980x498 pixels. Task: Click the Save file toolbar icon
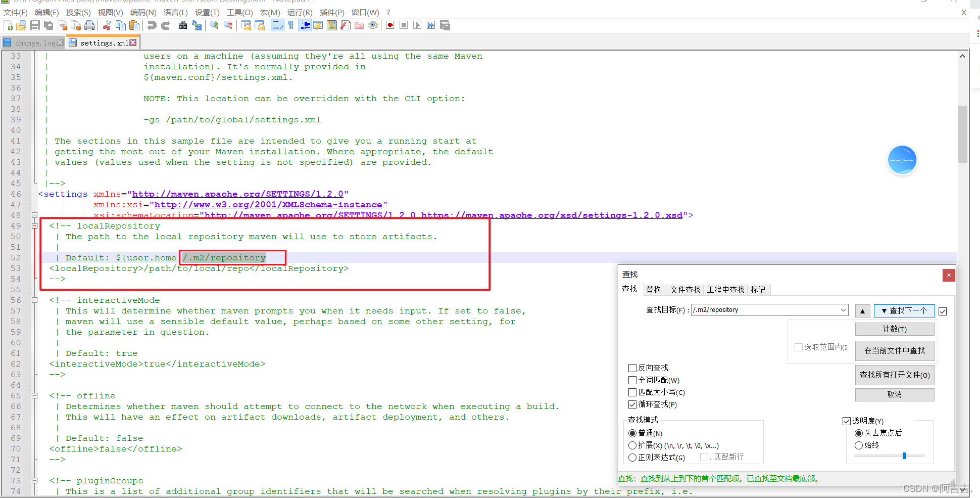[x=35, y=25]
